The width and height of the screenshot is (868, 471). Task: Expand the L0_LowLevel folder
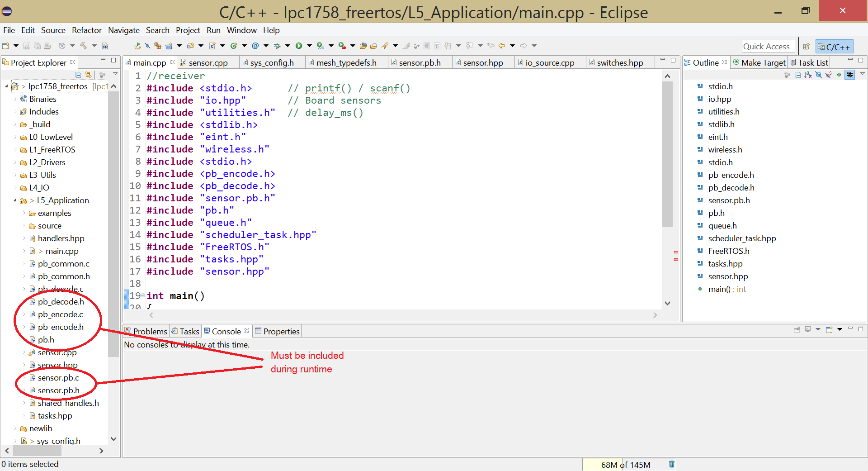coord(15,137)
